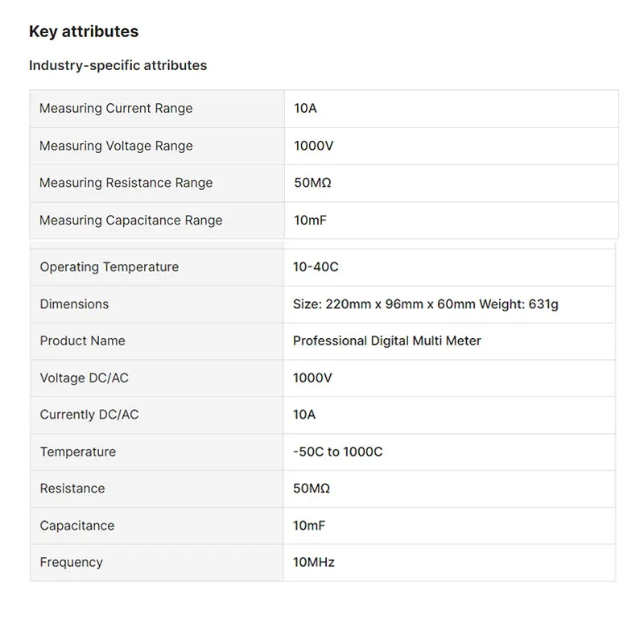Select the "Currently DC/AC" label
Image resolution: width=644 pixels, height=644 pixels.
point(89,415)
